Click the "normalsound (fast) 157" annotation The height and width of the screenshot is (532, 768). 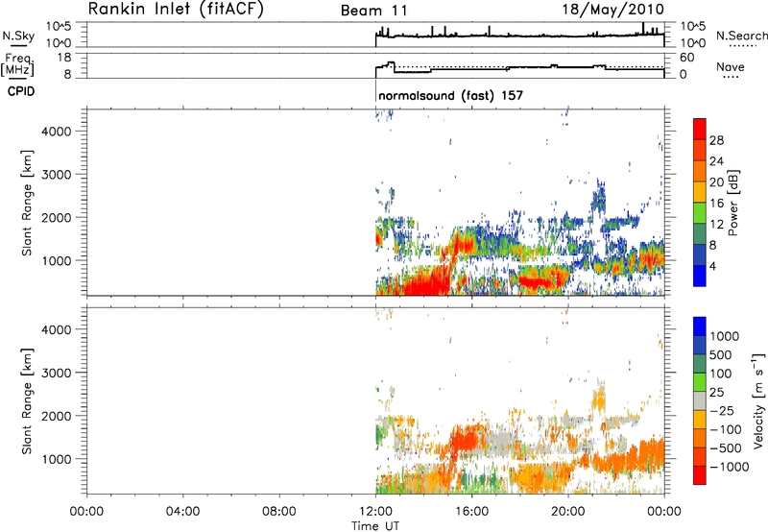click(x=450, y=95)
